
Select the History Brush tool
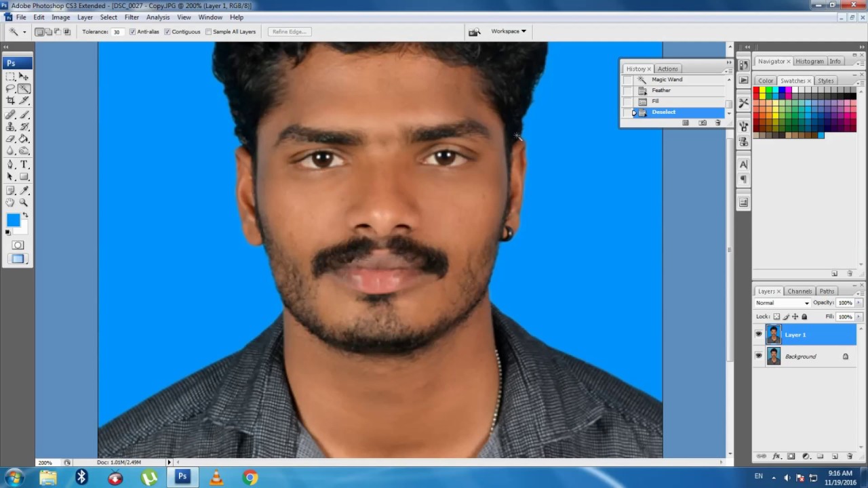click(x=24, y=127)
